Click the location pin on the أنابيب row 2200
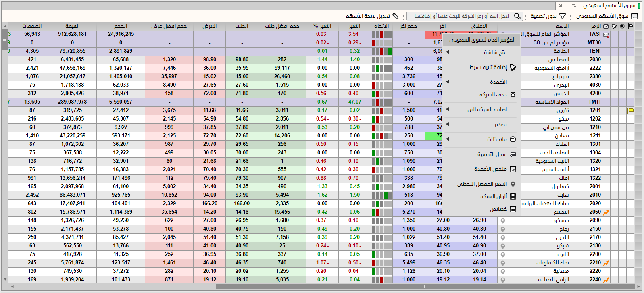This screenshot has width=644, height=293. [x=503, y=255]
